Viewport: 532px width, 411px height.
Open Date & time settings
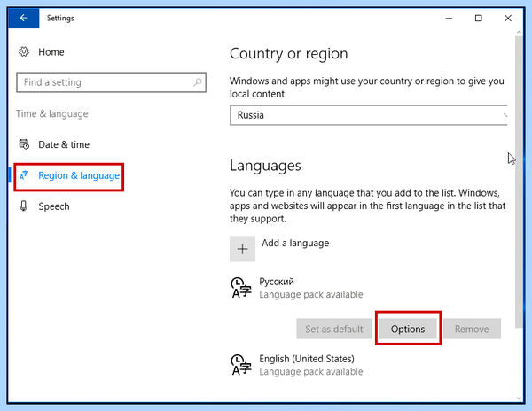tap(64, 144)
